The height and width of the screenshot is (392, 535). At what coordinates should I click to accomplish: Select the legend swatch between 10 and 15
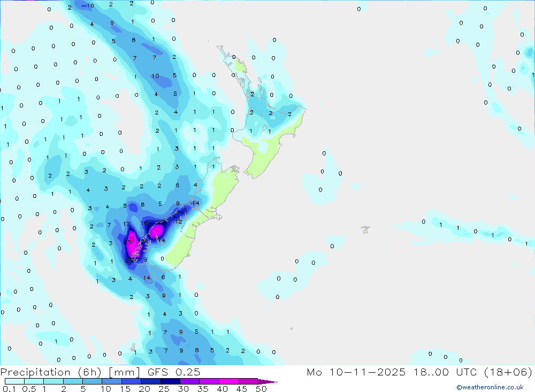pyautogui.click(x=112, y=381)
